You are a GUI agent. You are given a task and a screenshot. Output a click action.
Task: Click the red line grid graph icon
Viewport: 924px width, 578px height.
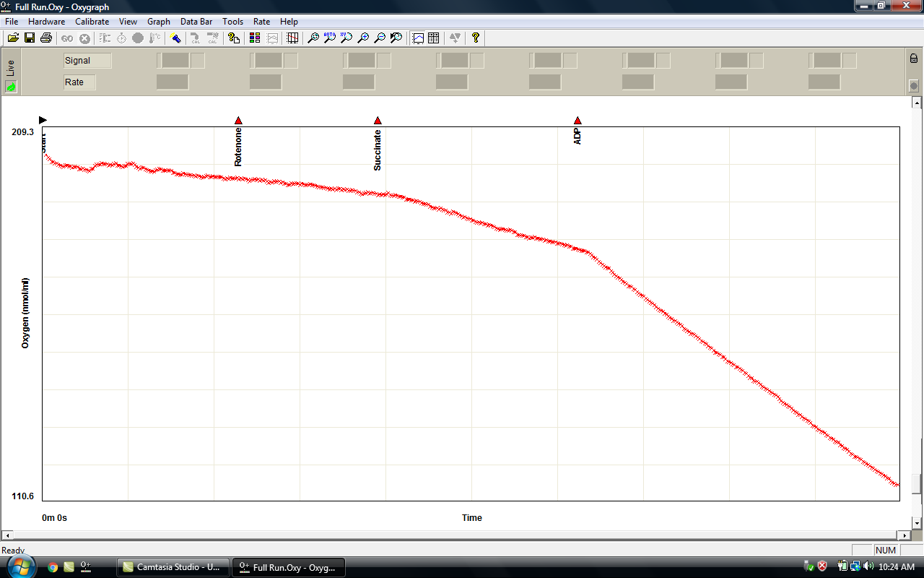coord(292,38)
